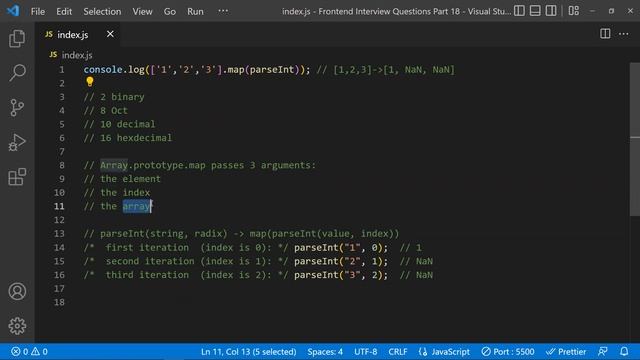This screenshot has height=360, width=640.
Task: Open the Accounts menu icon
Action: click(17, 291)
